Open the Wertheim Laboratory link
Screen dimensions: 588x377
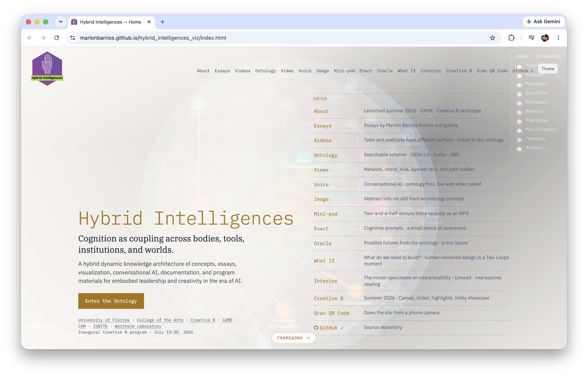tap(138, 326)
